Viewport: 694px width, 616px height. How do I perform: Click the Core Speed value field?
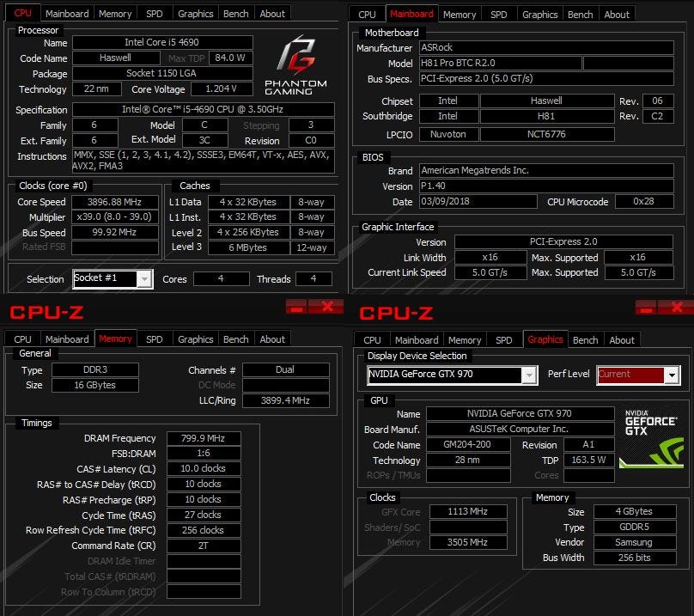coord(115,202)
